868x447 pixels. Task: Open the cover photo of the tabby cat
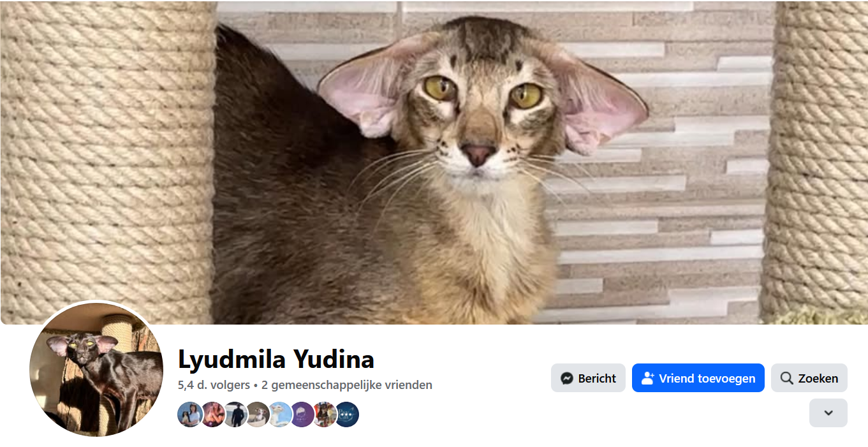[x=434, y=162]
